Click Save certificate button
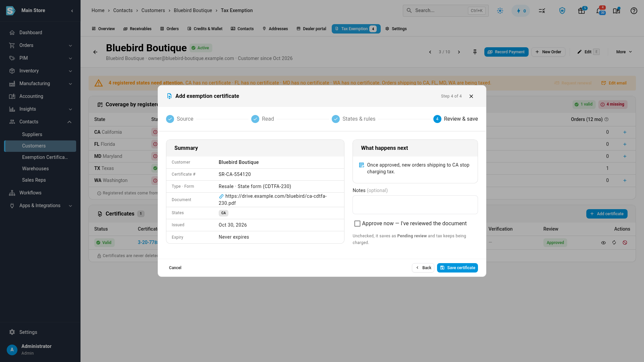644x362 pixels. (x=457, y=268)
